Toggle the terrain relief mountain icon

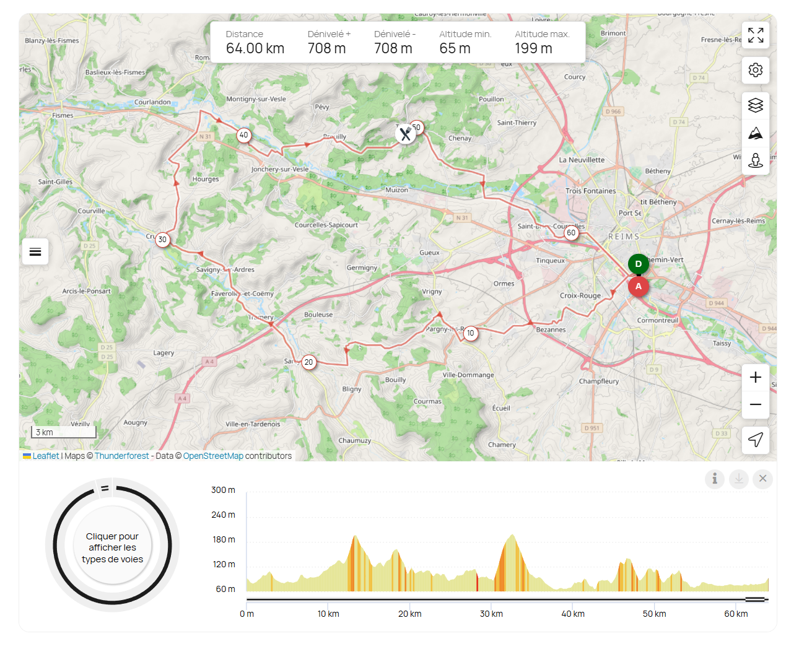tap(755, 133)
